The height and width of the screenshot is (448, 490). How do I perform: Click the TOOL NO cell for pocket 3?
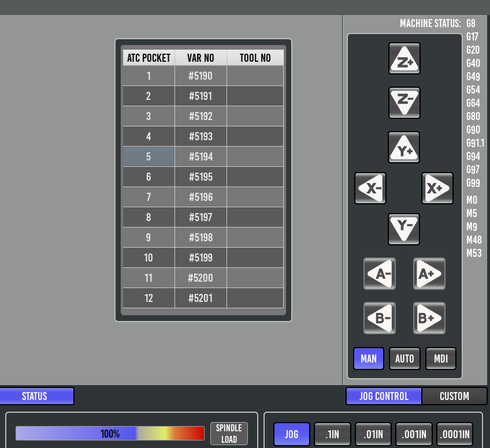255,116
